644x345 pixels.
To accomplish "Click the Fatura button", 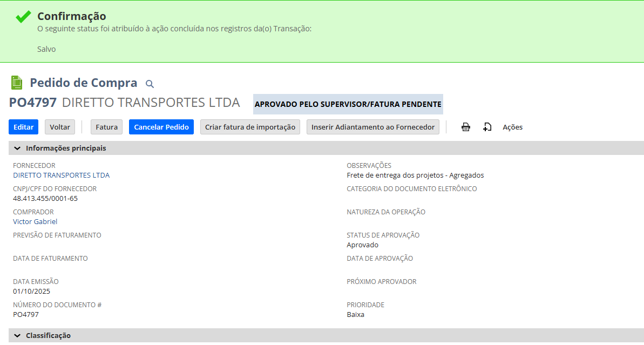I will (x=106, y=127).
